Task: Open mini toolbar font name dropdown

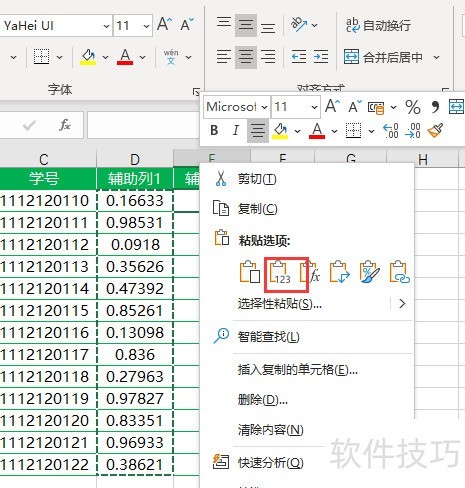Action: tap(264, 107)
